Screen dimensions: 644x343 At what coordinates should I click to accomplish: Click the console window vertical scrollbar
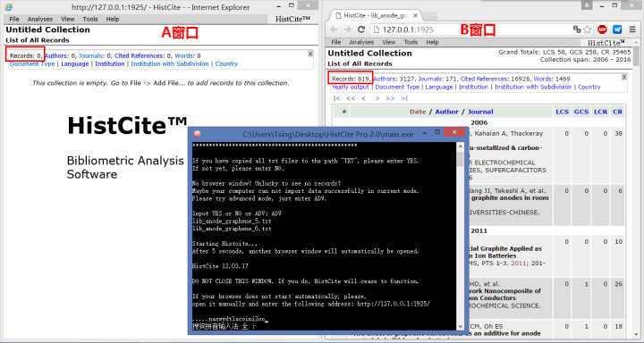pyautogui.click(x=461, y=236)
